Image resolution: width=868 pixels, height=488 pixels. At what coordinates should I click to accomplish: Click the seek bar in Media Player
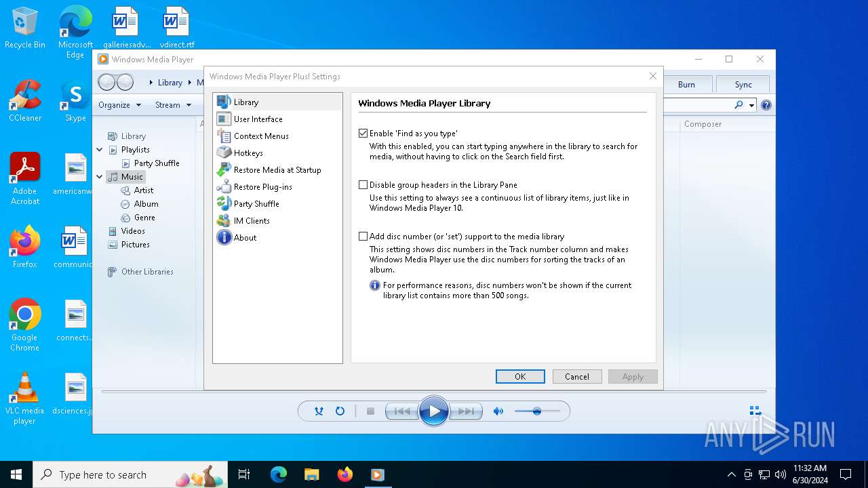coord(434,391)
